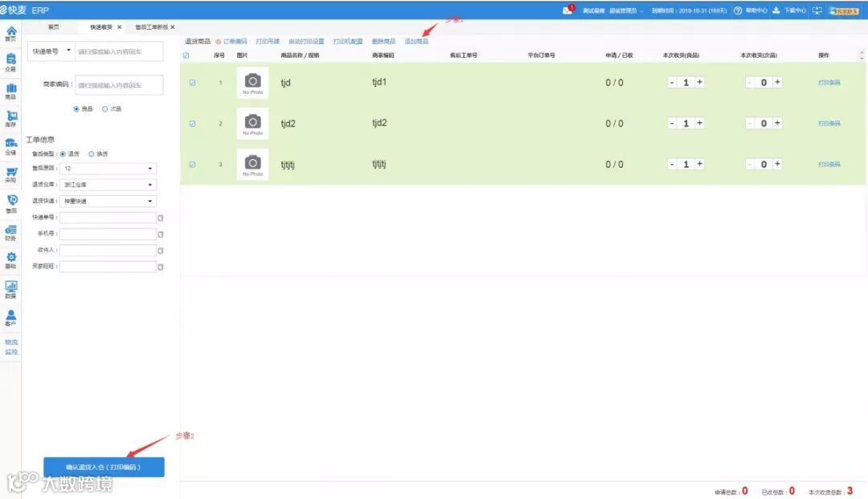
Task: Uncheck the checkbox for row tjd
Action: coord(192,83)
